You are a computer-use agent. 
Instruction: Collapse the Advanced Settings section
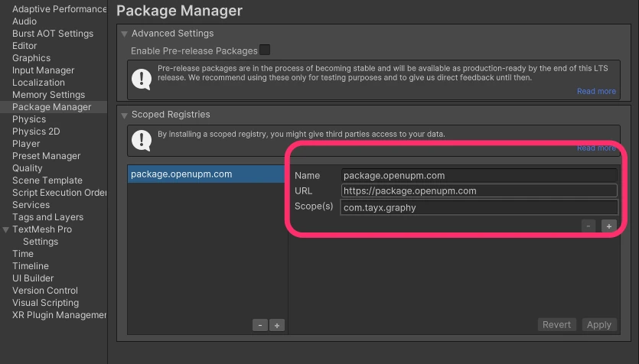pos(124,34)
